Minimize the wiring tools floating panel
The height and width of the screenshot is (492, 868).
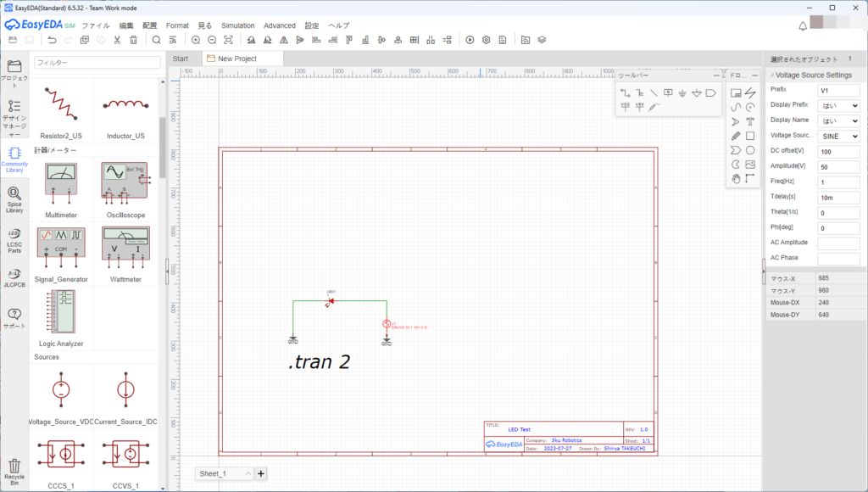click(716, 75)
